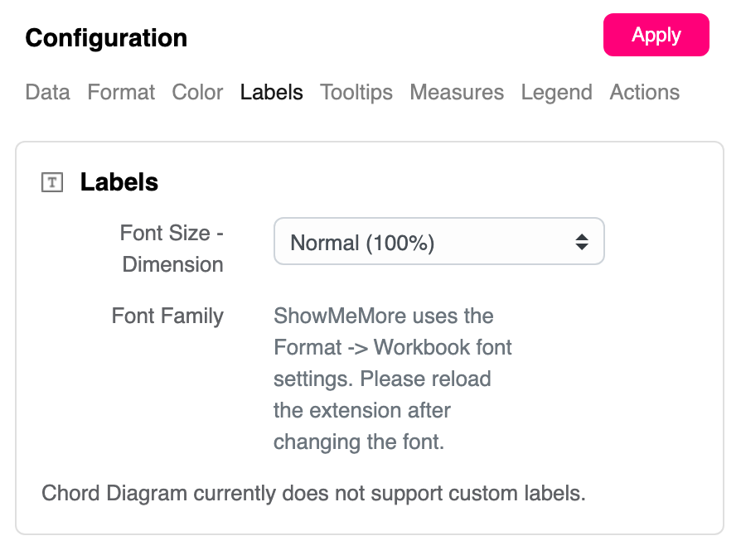Switch to the Tooltips tab
The height and width of the screenshot is (560, 741).
pos(356,92)
